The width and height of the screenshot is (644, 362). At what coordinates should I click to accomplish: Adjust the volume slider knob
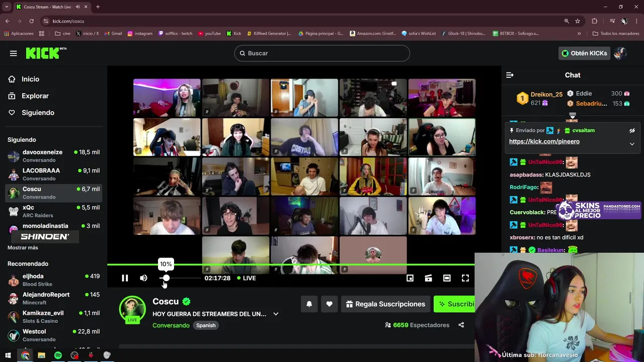(x=166, y=278)
